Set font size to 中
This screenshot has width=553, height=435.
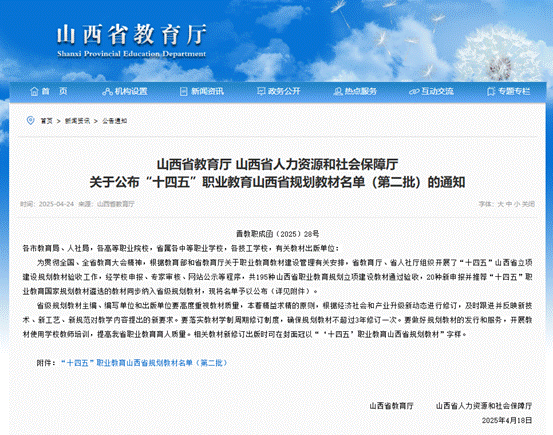[509, 204]
